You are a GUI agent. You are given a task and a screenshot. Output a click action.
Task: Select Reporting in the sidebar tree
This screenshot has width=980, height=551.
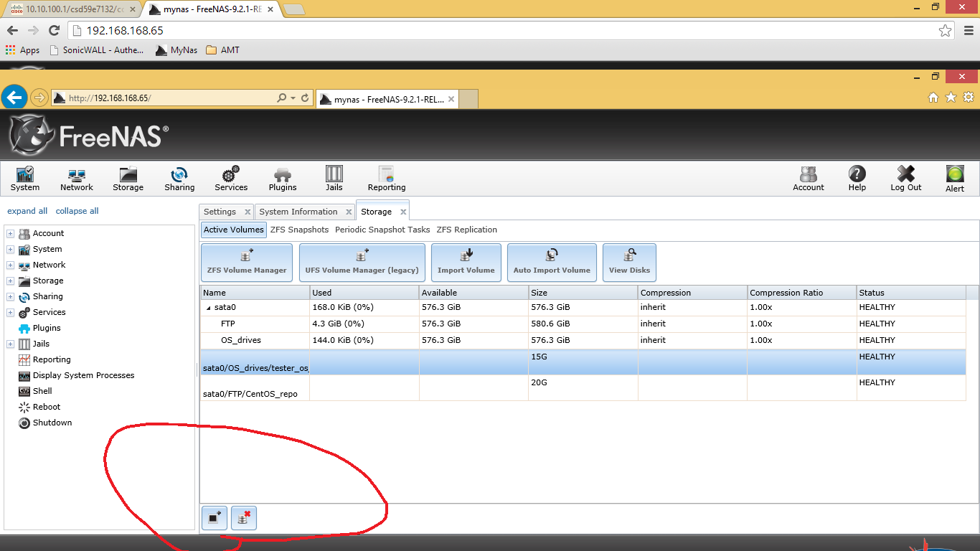point(52,359)
